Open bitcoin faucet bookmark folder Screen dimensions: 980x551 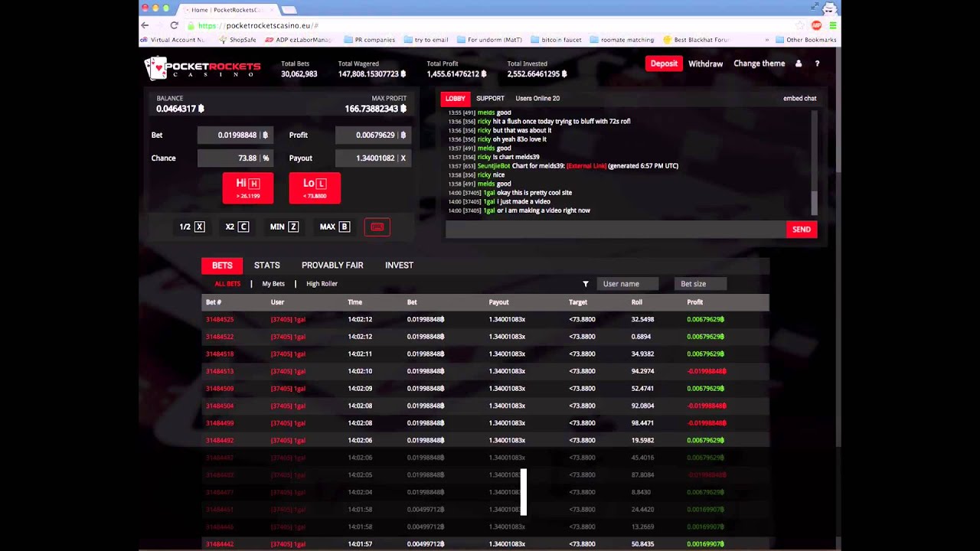tap(556, 40)
